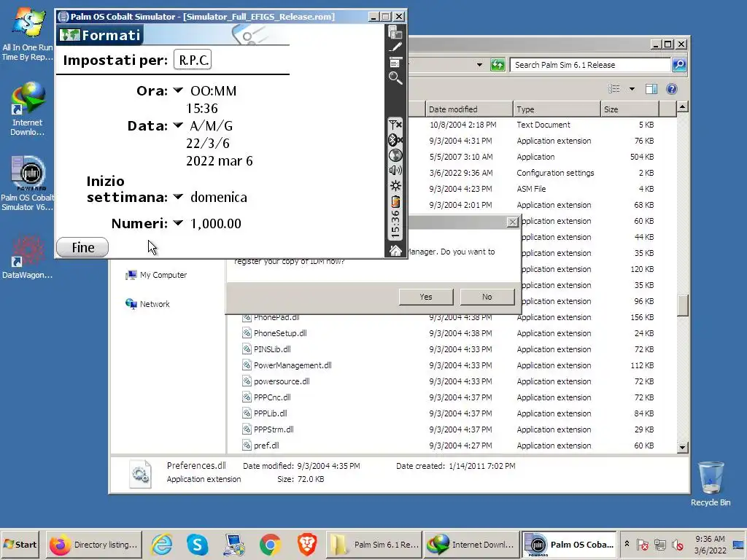Screen dimensions: 747x560
Task: Launch Google Chrome from taskbar
Action: point(270,544)
